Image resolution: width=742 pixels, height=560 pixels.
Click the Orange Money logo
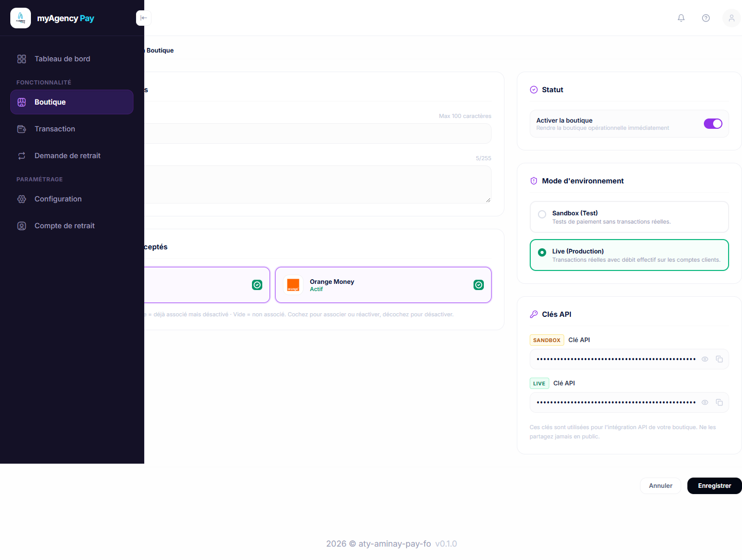(x=293, y=285)
